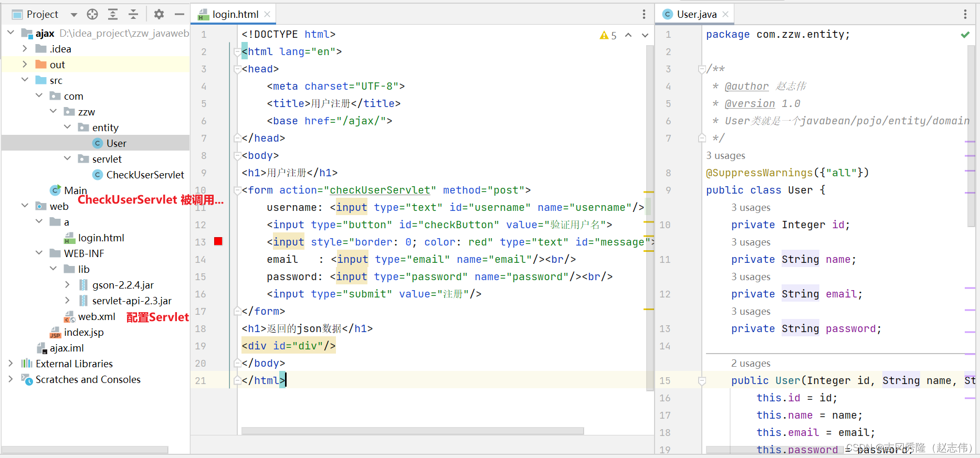
Task: Switch to the login.html editor tab
Action: [235, 14]
